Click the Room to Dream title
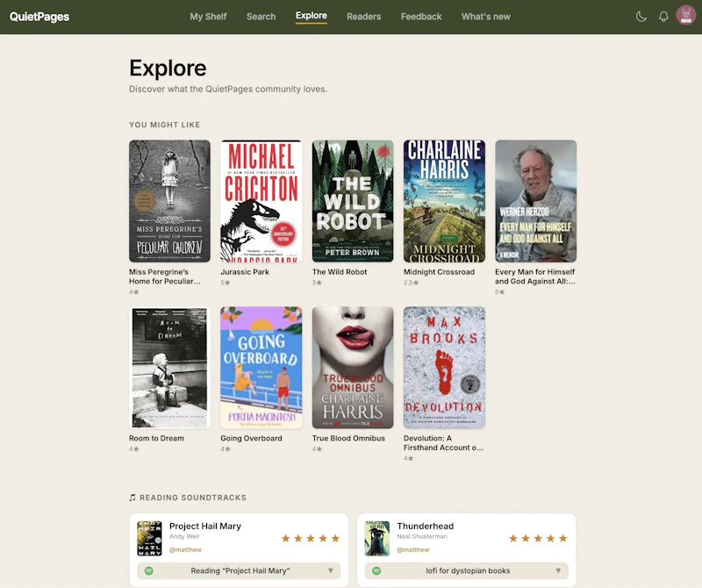This screenshot has width=702, height=588. pos(156,439)
